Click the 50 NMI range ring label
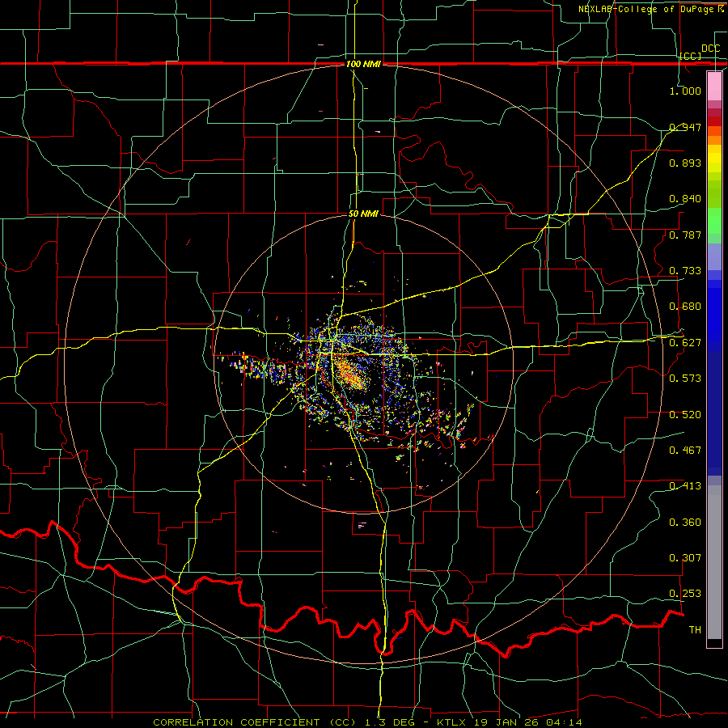728x728 pixels. click(363, 214)
